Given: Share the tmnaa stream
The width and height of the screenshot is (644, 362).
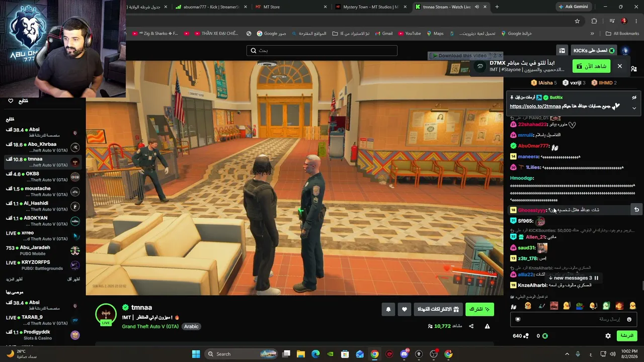Looking at the screenshot, I should [x=471, y=326].
